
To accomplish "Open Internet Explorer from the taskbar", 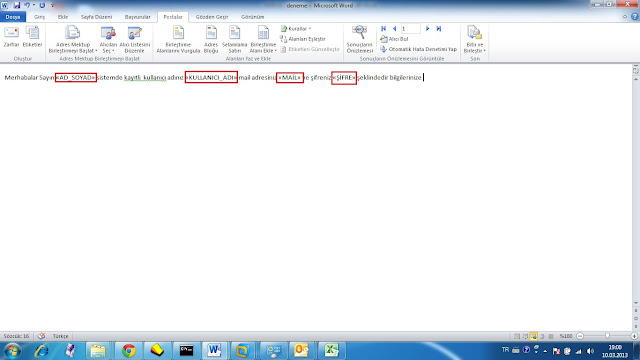I will [42, 351].
